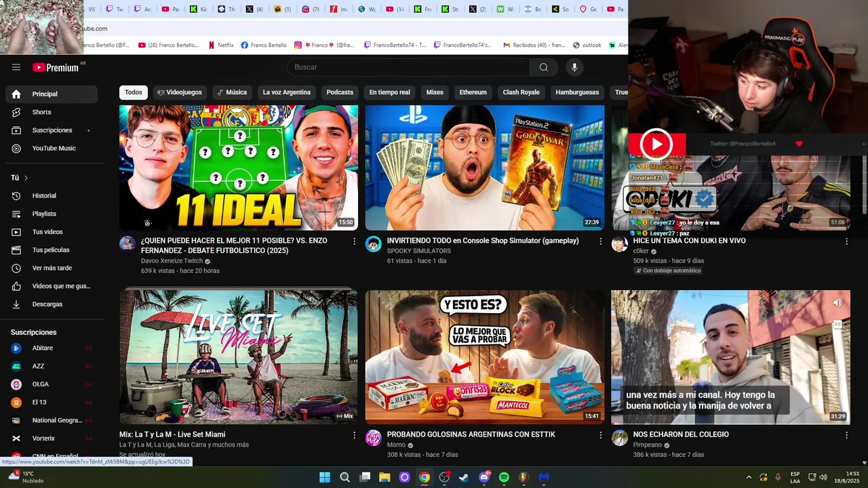Select the Videojuegos filter chip
Screen dimensions: 868x488
click(x=180, y=92)
